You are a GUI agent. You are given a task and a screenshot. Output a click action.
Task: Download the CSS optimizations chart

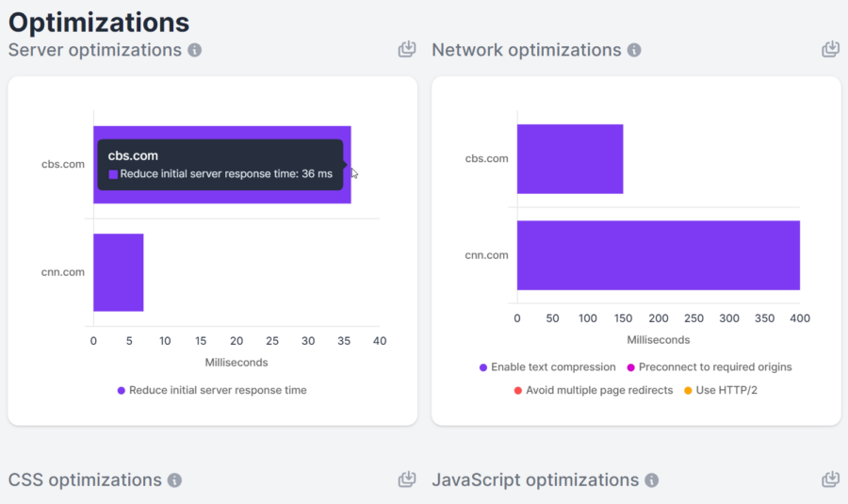click(x=407, y=480)
